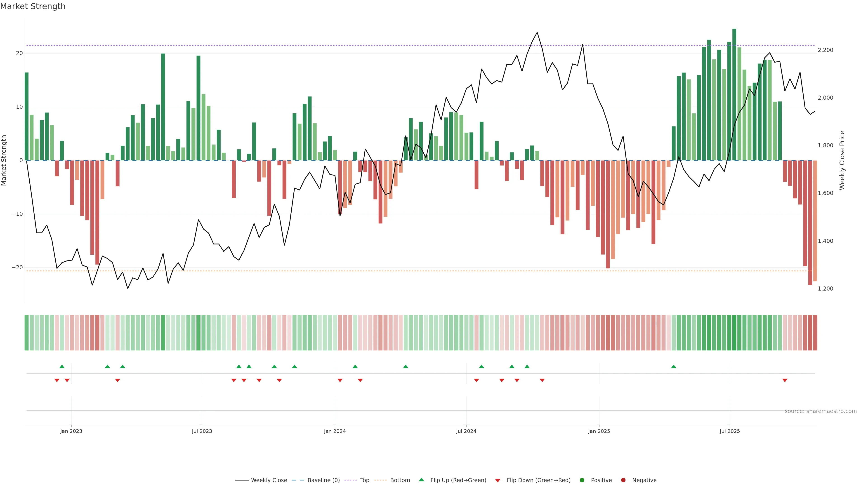This screenshot has height=488, width=868.
Task: Click the tallest green bar in July 2025
Action: [x=734, y=94]
